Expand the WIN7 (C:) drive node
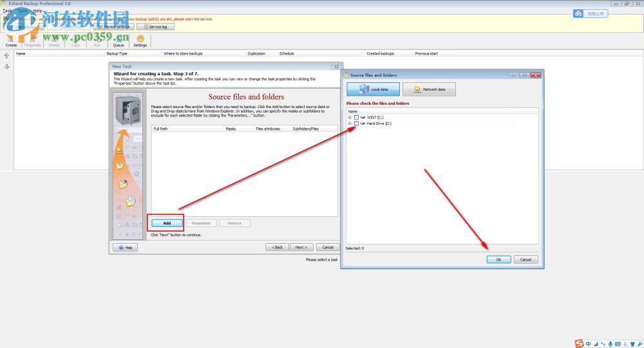Image resolution: width=644 pixels, height=348 pixels. (x=350, y=117)
